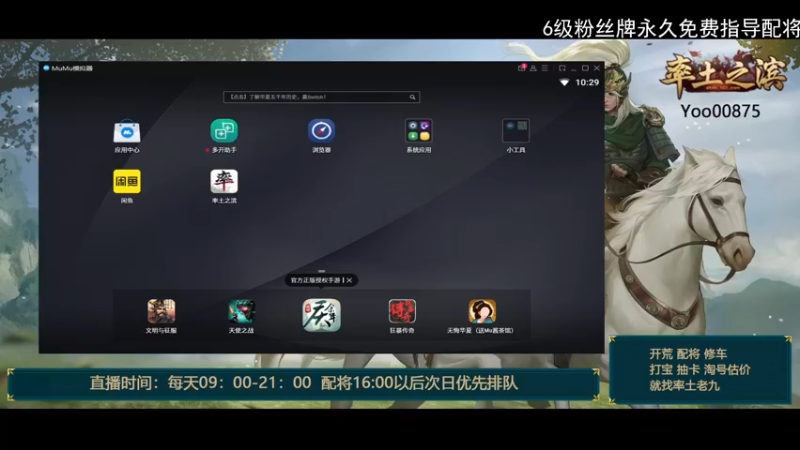Launch the 率土之滨 game
800x450 pixels.
[x=224, y=182]
